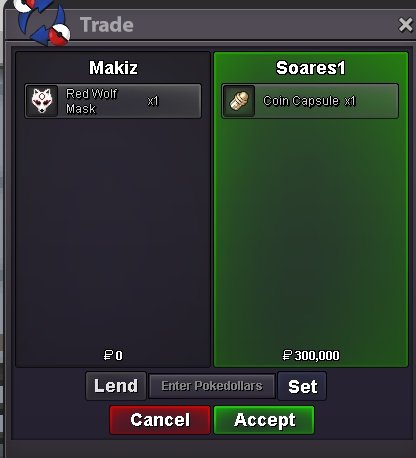
Task: Click the Set button for Pokedollars
Action: coord(302,386)
